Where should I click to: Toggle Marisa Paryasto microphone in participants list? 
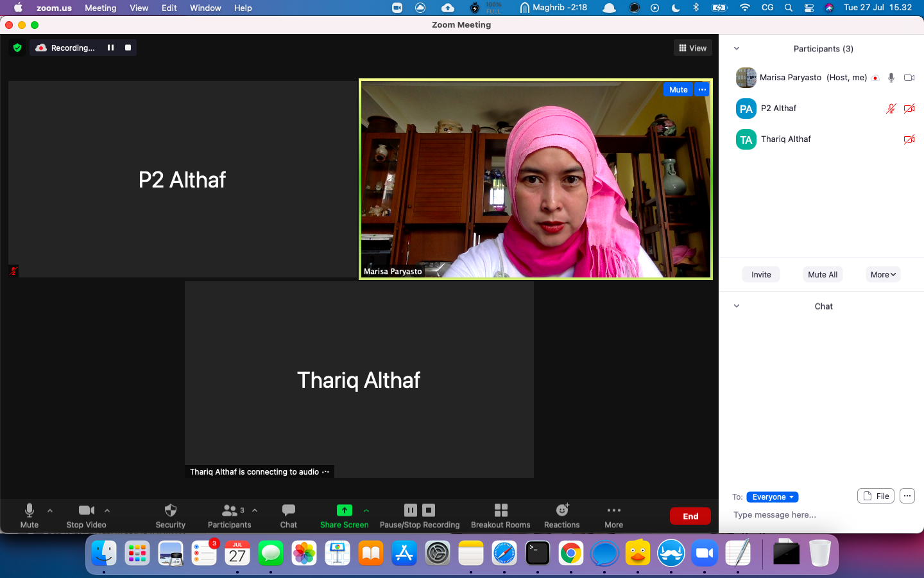[891, 78]
